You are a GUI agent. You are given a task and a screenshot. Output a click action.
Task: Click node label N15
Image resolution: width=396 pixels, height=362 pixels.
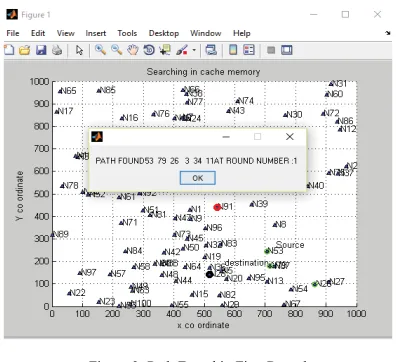pyautogui.click(x=201, y=294)
